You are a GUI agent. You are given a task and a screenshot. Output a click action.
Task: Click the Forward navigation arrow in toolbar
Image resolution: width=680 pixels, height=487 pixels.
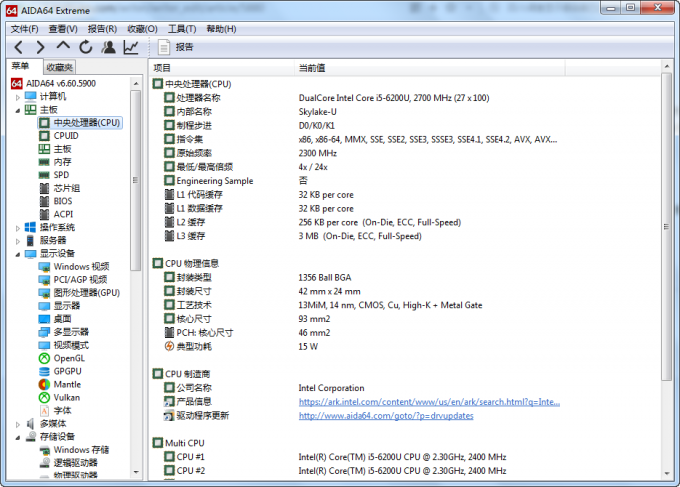point(41,47)
